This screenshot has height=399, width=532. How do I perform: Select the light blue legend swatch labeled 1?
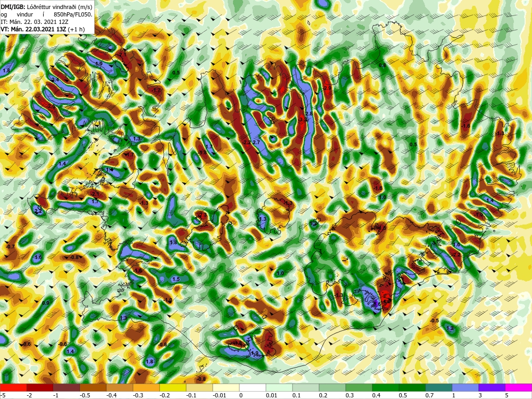point(465,387)
